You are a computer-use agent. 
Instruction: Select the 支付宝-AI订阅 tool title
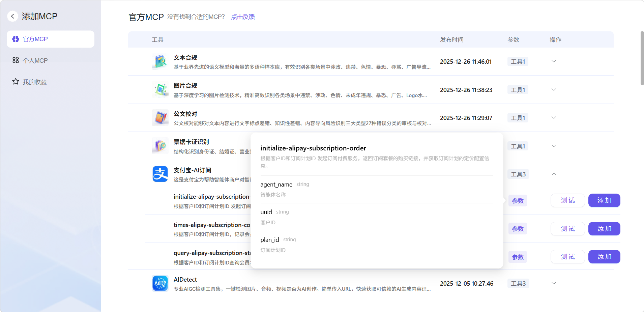pos(193,170)
